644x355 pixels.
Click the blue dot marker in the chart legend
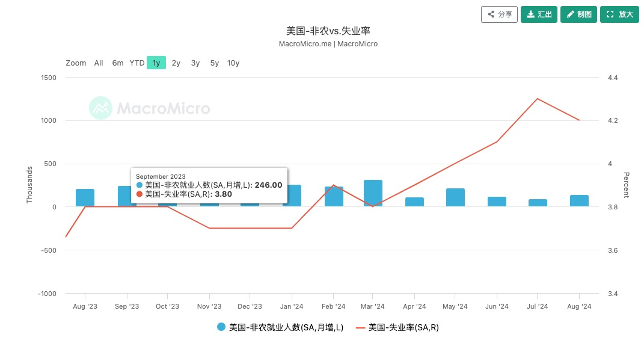tap(220, 327)
